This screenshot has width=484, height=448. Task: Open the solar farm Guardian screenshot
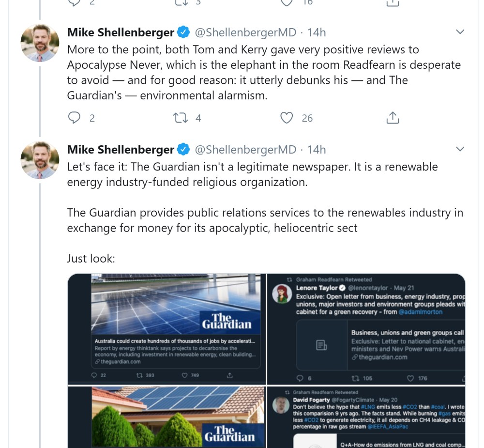coord(166,329)
